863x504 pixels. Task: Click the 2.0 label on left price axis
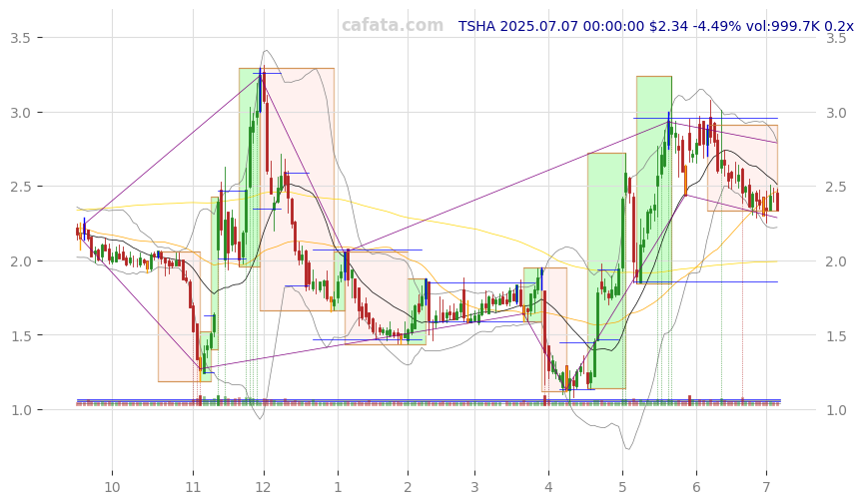(19, 261)
